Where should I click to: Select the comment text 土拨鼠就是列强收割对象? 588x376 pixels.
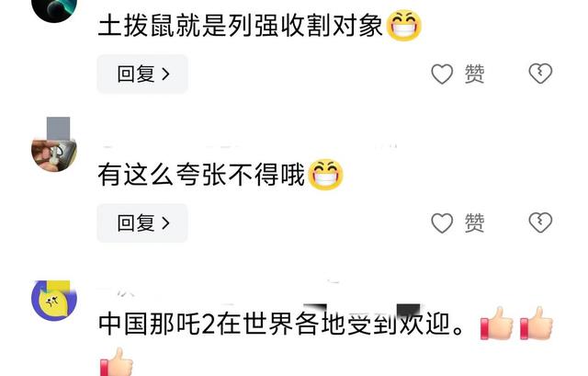[x=240, y=26]
